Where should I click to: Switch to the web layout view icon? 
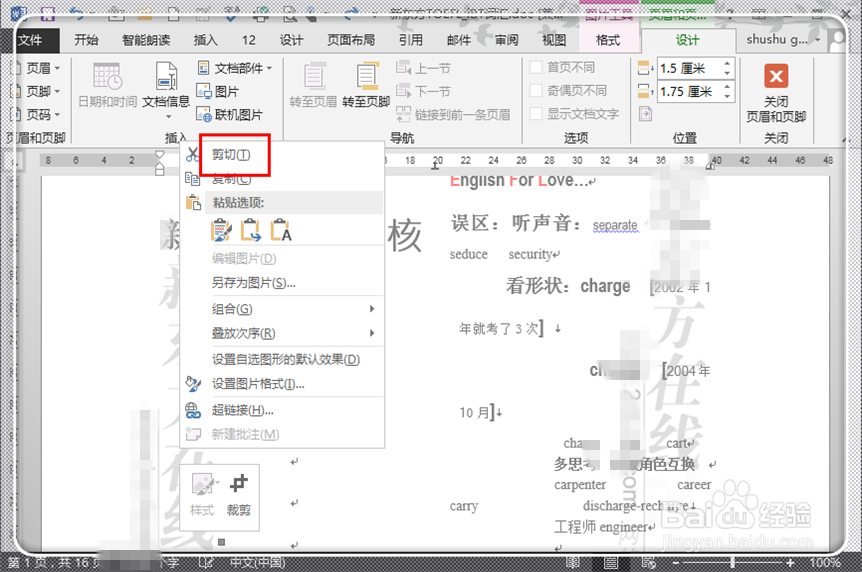point(649,563)
